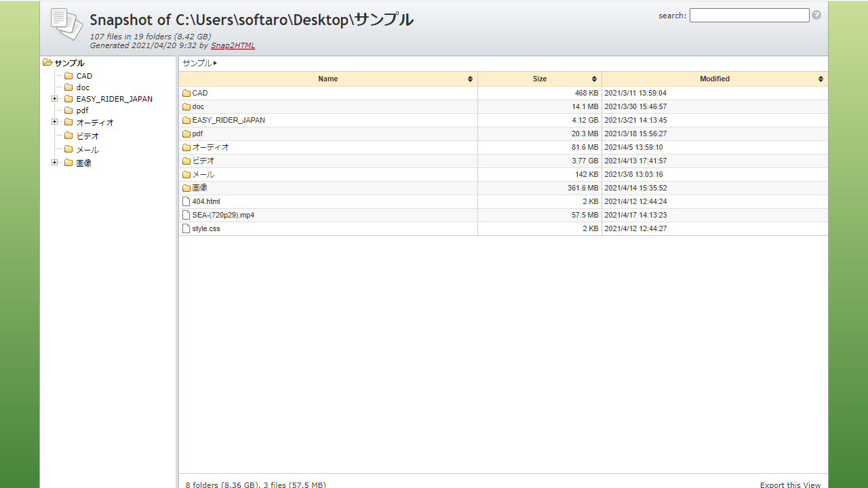Select EASY_RIDER_JAPAN label in folder tree

point(114,99)
